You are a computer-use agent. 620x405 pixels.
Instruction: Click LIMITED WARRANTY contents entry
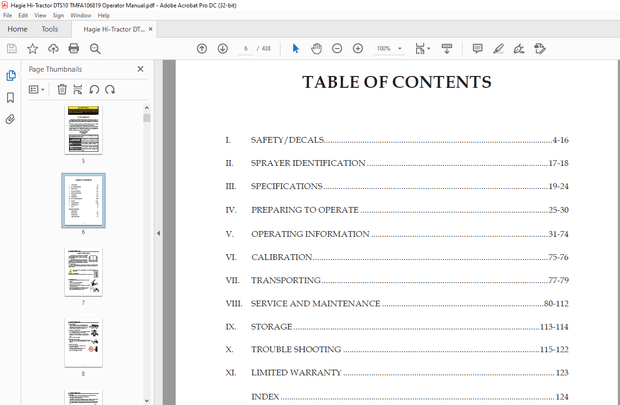click(x=397, y=373)
